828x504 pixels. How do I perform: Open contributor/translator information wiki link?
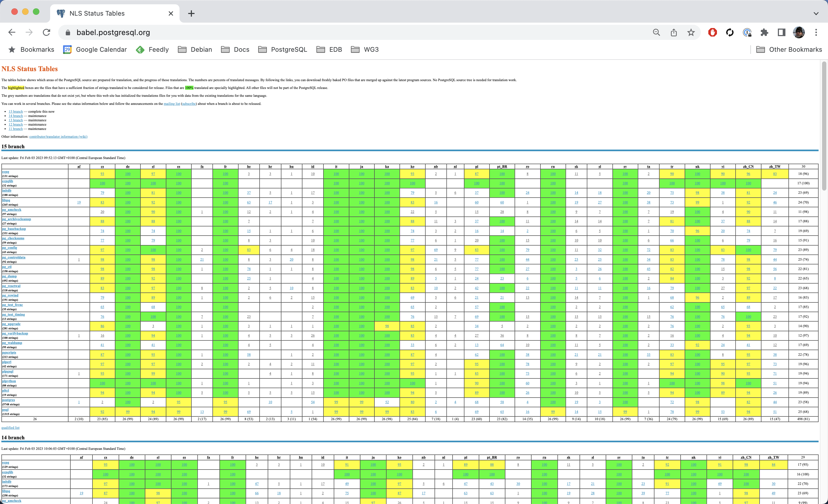pyautogui.click(x=58, y=136)
